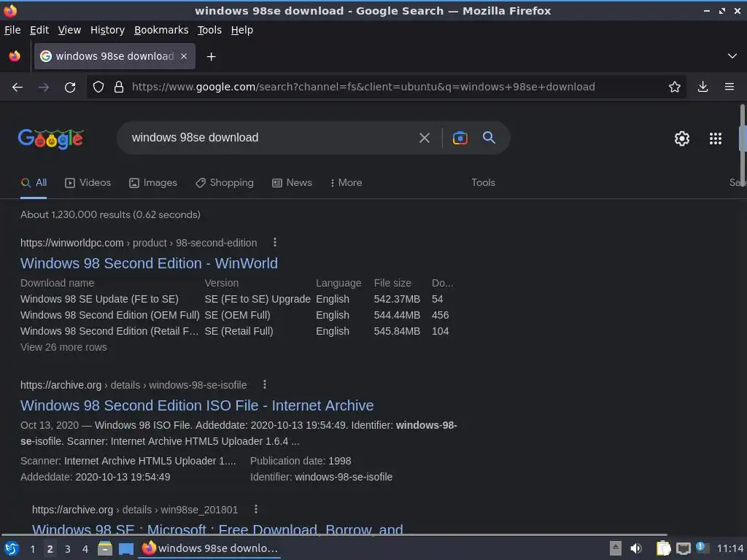Open the desktop start menu icon
The width and height of the screenshot is (747, 560).
click(x=12, y=548)
